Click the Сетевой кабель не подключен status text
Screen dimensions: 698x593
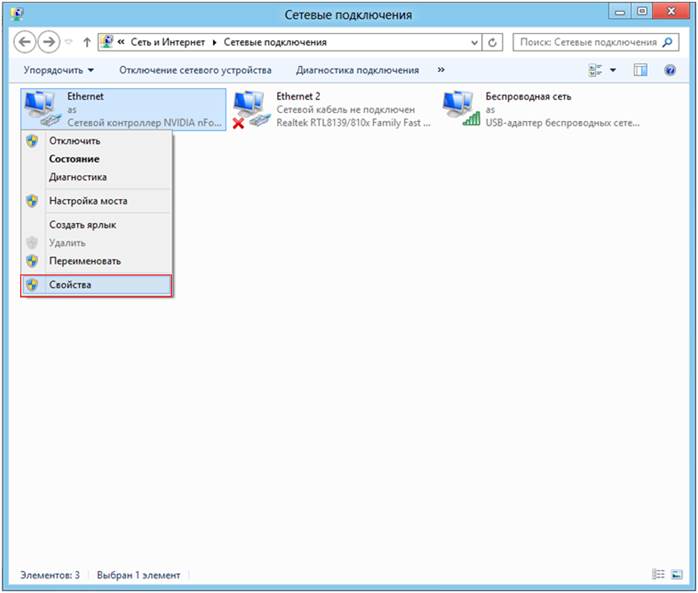(345, 110)
